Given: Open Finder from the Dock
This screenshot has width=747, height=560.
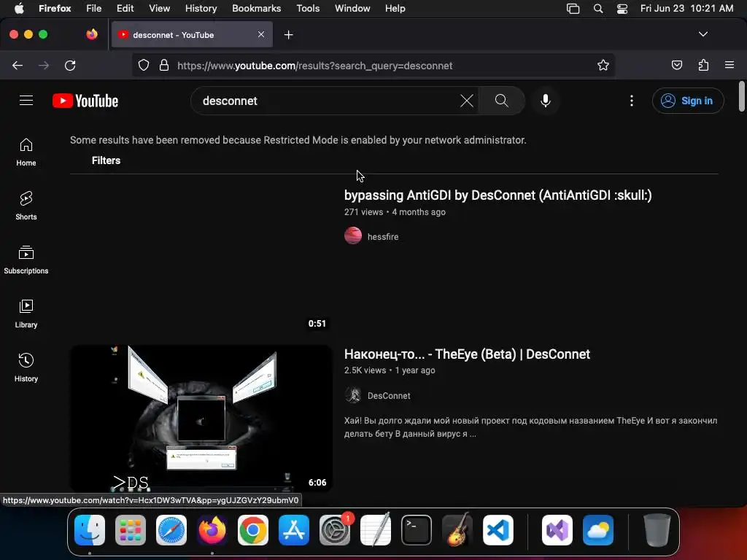Looking at the screenshot, I should click(90, 530).
